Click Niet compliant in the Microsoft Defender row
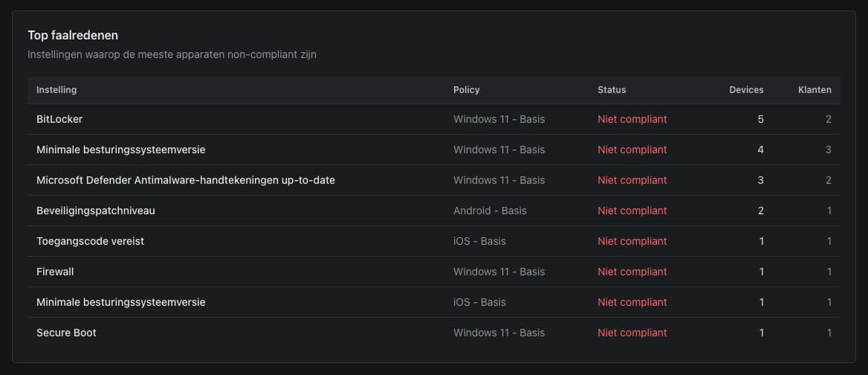Viewport: 868px width, 375px height. (x=632, y=180)
